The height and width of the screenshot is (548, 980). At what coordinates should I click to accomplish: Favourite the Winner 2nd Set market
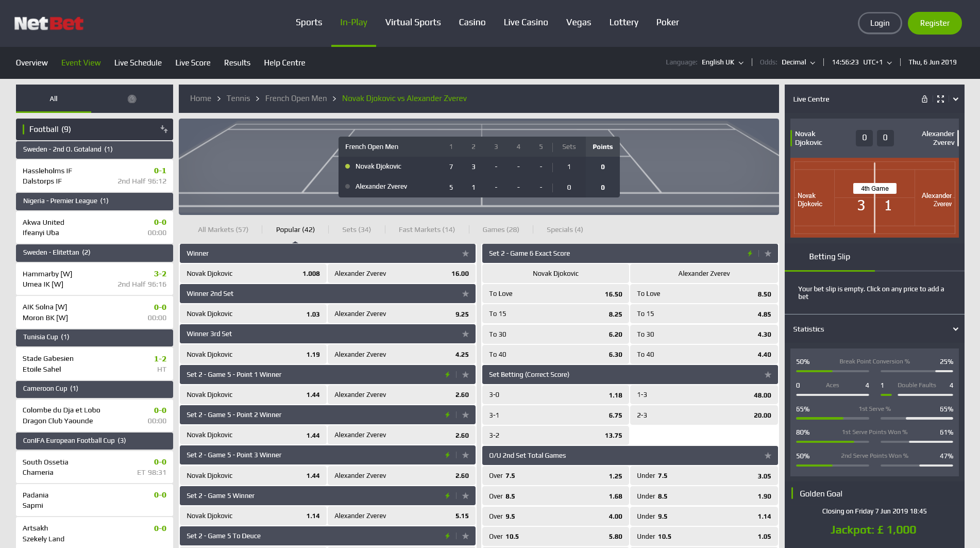click(465, 294)
